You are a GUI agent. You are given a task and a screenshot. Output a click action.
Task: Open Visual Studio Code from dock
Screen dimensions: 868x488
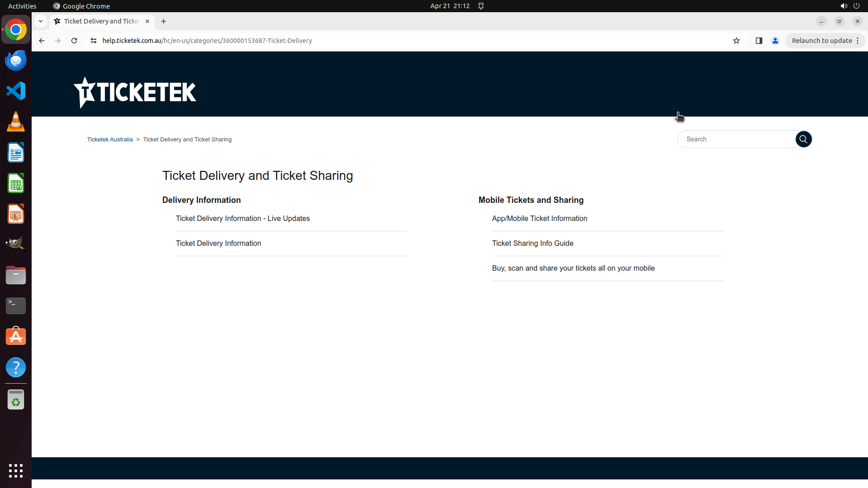(x=16, y=91)
